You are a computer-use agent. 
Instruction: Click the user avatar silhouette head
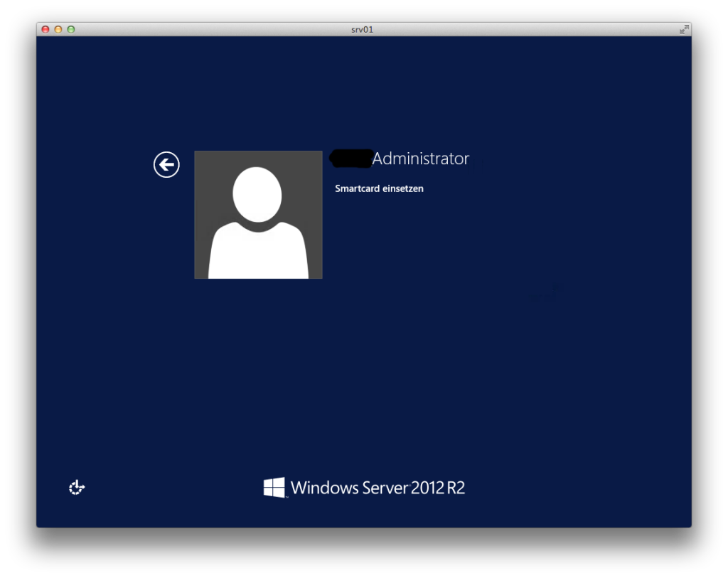click(x=257, y=194)
